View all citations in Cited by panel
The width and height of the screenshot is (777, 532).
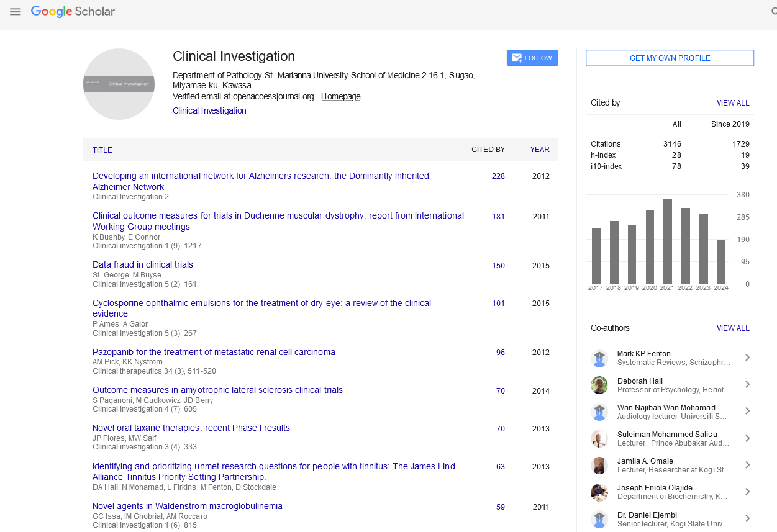coord(733,103)
